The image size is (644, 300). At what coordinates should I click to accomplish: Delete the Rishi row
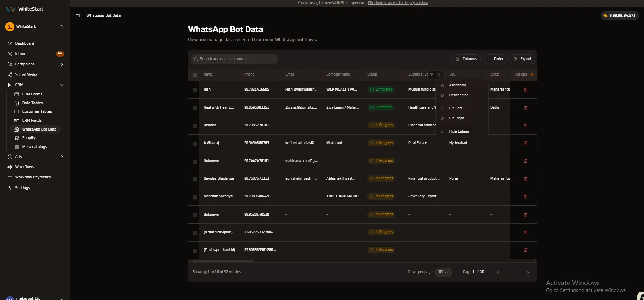point(526,90)
